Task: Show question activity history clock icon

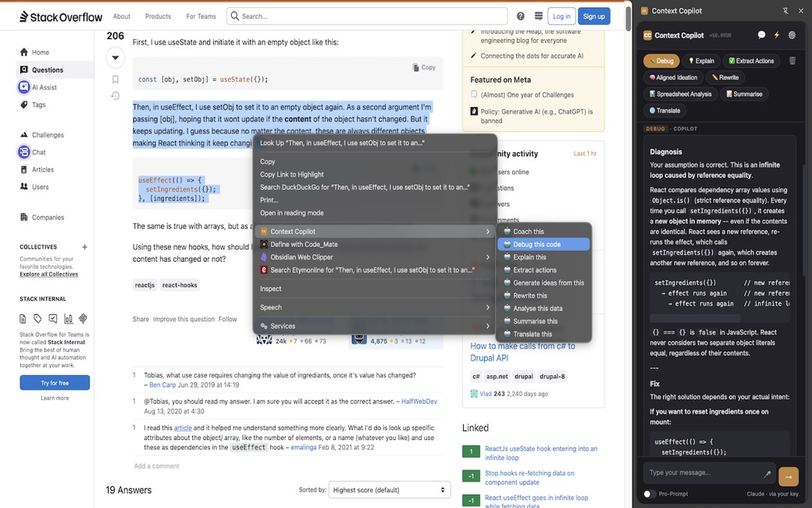Action: point(116,95)
